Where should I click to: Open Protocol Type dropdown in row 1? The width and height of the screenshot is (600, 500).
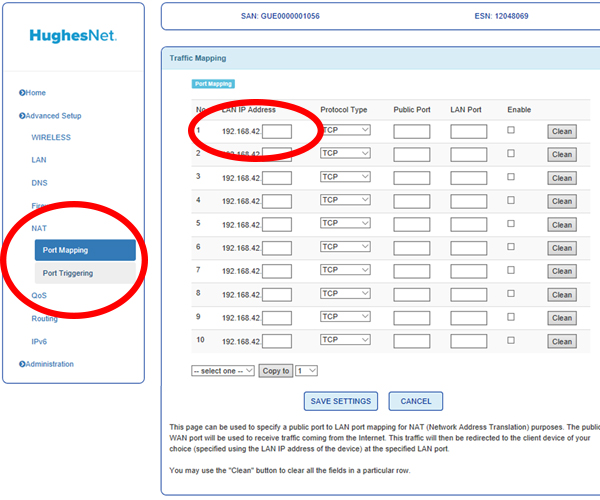[x=345, y=130]
